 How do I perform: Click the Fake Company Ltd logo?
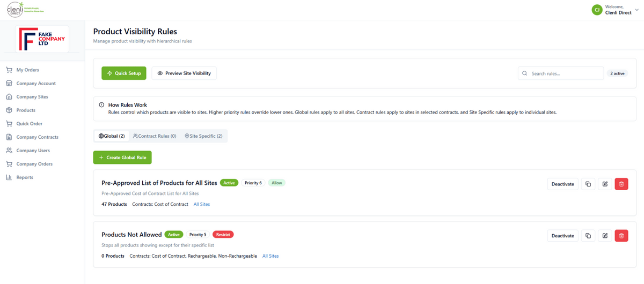[x=42, y=39]
